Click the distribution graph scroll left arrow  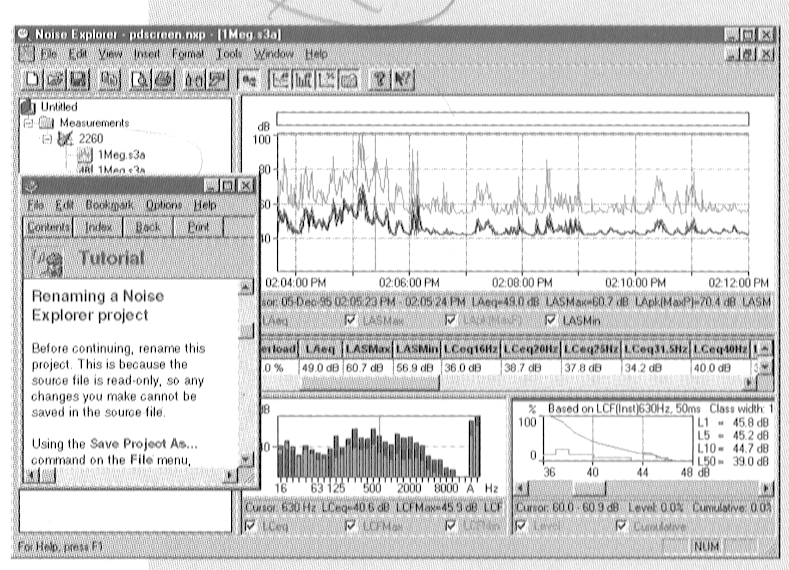click(522, 488)
